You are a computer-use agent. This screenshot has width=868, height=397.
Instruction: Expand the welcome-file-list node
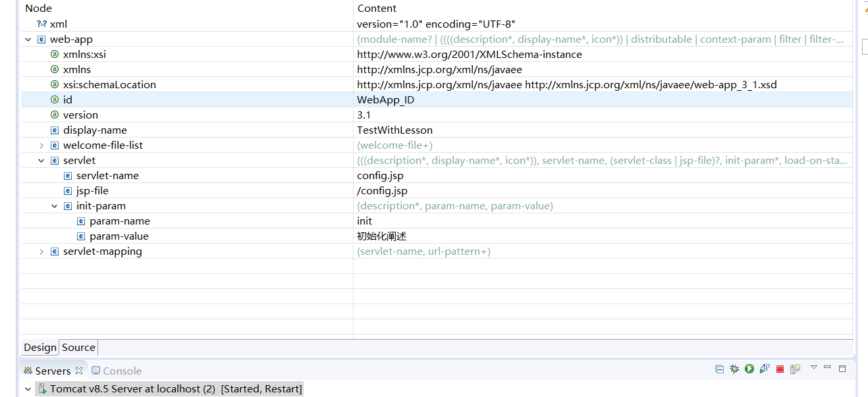41,145
